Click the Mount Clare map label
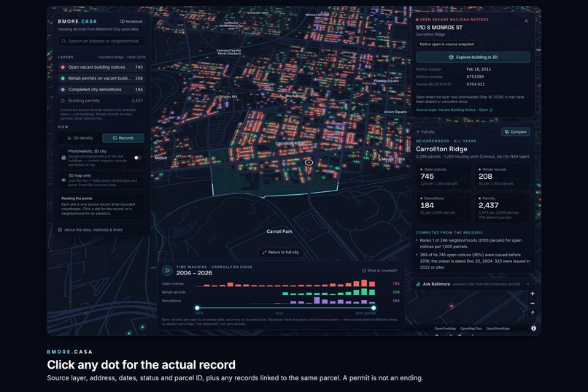The width and height of the screenshot is (588, 392). pyautogui.click(x=393, y=159)
